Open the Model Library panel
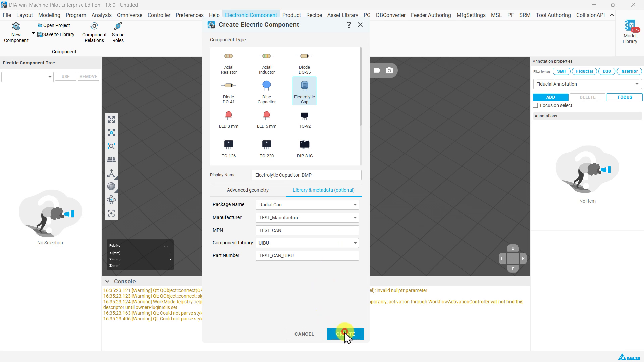This screenshot has height=362, width=644. coord(630,32)
